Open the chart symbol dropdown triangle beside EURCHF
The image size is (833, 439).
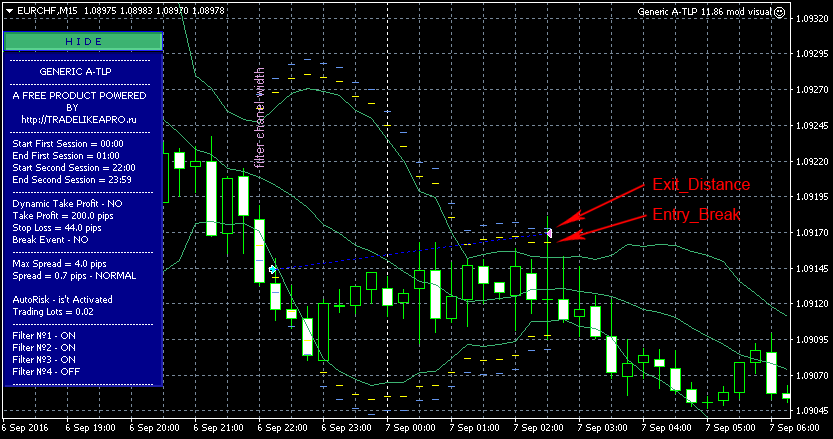[10, 11]
